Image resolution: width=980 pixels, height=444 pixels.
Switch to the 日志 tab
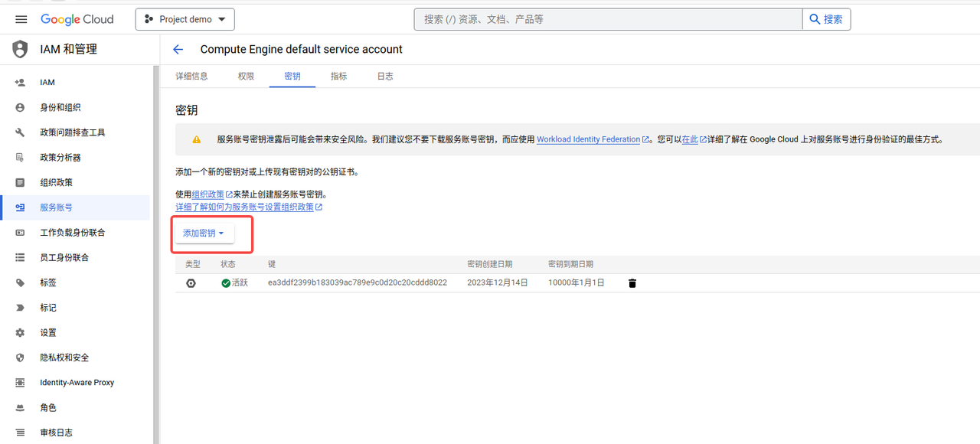click(x=385, y=76)
